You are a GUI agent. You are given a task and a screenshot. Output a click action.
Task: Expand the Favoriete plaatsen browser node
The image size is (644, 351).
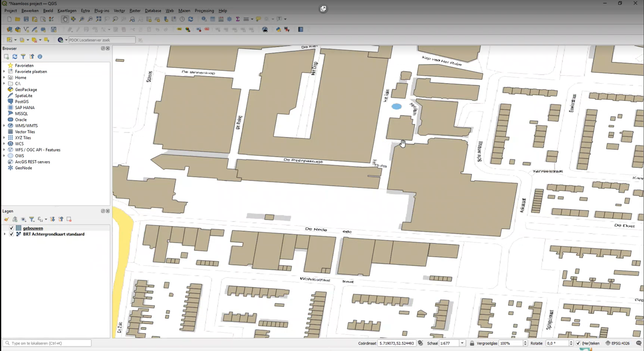4,72
